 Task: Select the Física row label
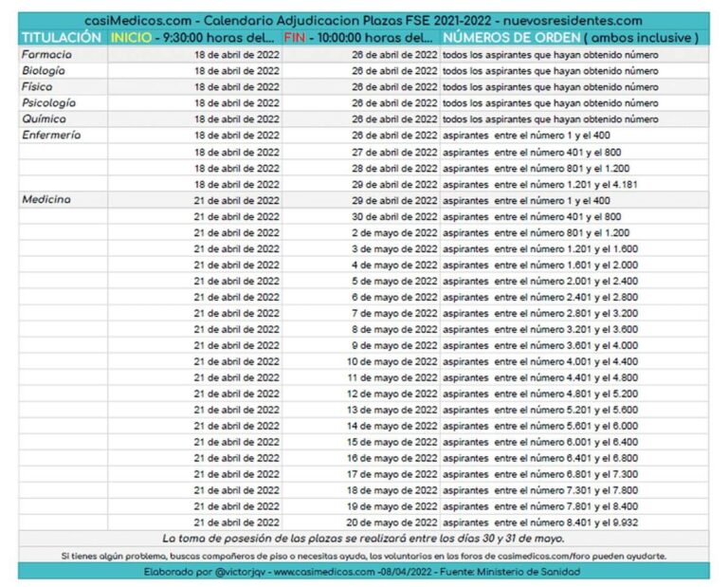37,87
